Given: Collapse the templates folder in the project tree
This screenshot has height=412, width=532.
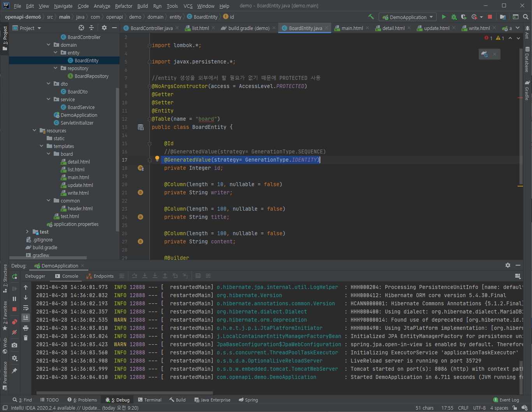Looking at the screenshot, I should coord(42,146).
